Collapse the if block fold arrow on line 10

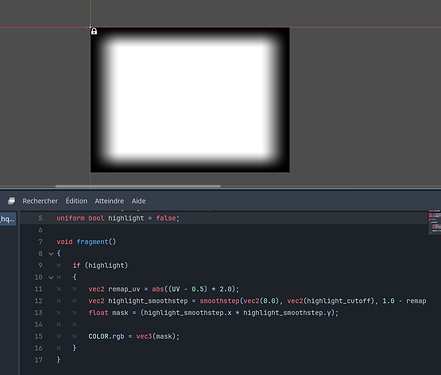click(x=51, y=277)
